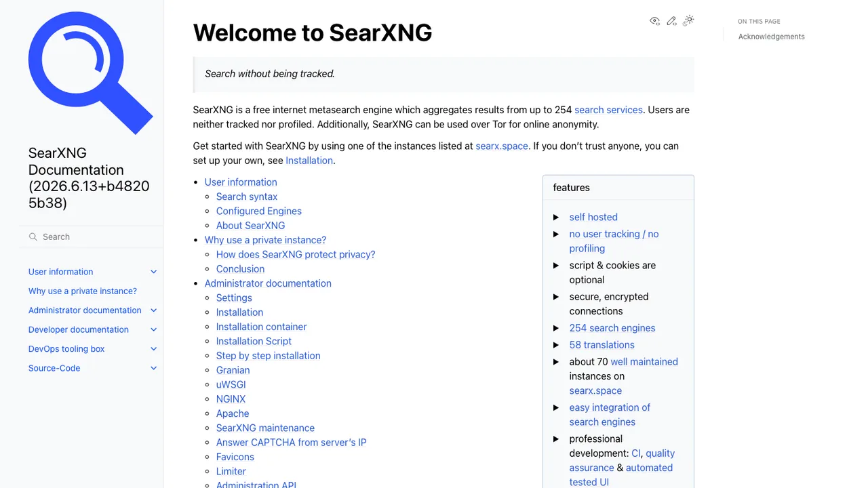Open uWSGI link
The image size is (868, 488).
click(231, 384)
